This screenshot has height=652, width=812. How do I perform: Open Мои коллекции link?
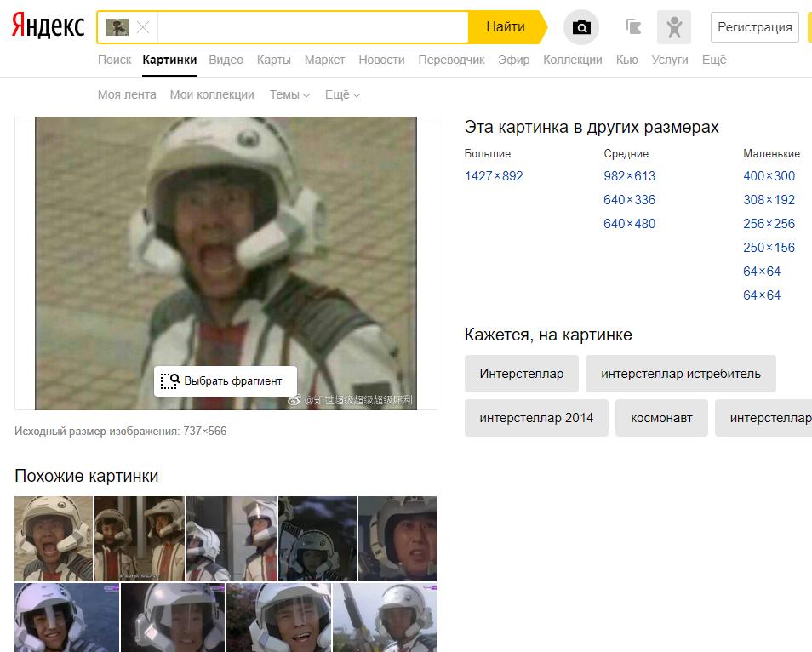coord(212,94)
